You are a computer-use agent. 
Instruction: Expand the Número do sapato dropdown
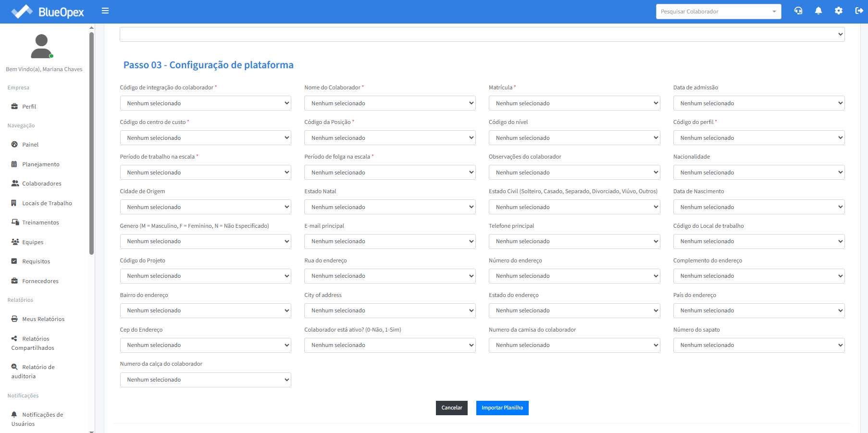(759, 345)
